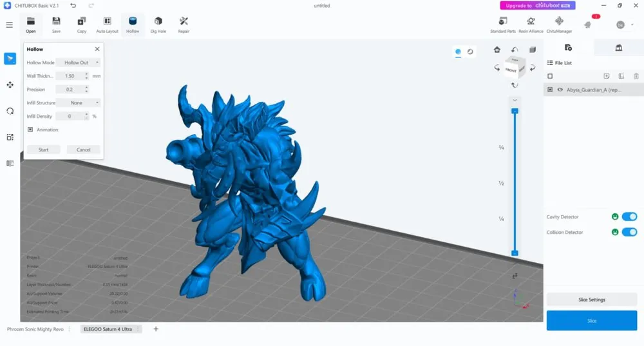Click the layer slider's top handle
The image size is (644, 346).
coord(515,111)
